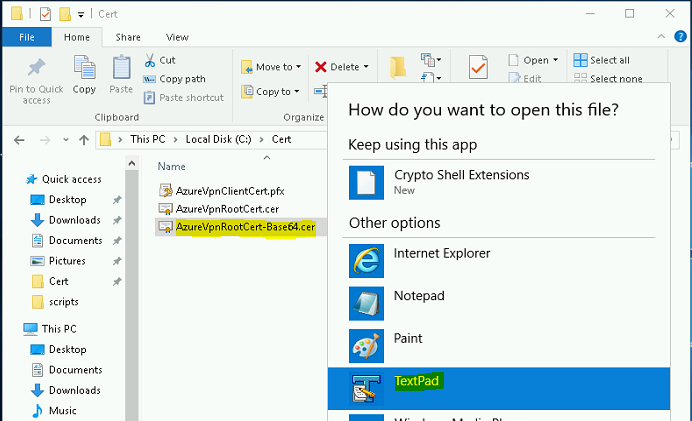692x421 pixels.
Task: Click the Copy ribbon icon
Action: click(x=84, y=68)
